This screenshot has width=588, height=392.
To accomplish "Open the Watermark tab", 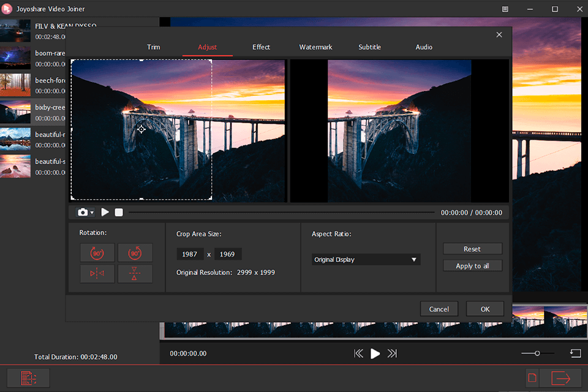I will pos(315,47).
